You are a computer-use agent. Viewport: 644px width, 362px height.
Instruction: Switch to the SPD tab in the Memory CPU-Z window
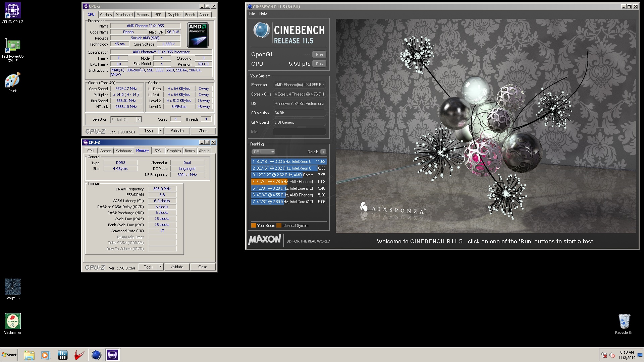(x=158, y=151)
